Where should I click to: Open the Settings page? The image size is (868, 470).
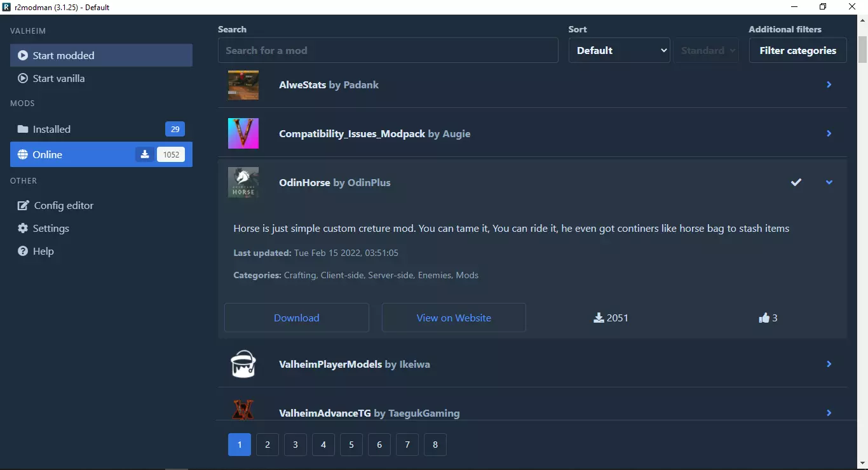pos(101,228)
